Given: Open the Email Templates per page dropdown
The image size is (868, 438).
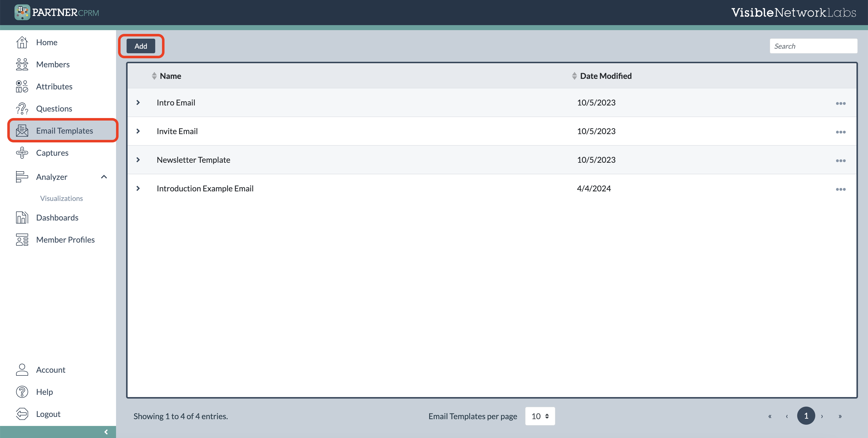Looking at the screenshot, I should 540,416.
